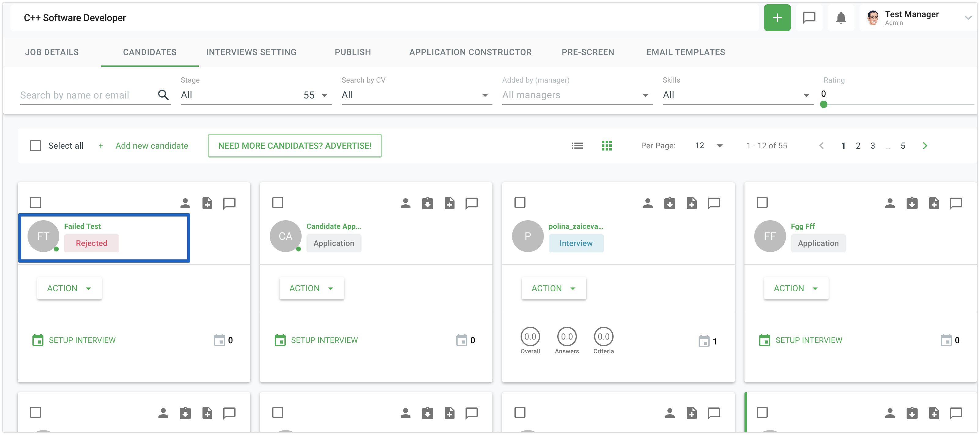This screenshot has width=980, height=435.
Task: Tick checkbox on Failed Test card
Action: pos(35,203)
